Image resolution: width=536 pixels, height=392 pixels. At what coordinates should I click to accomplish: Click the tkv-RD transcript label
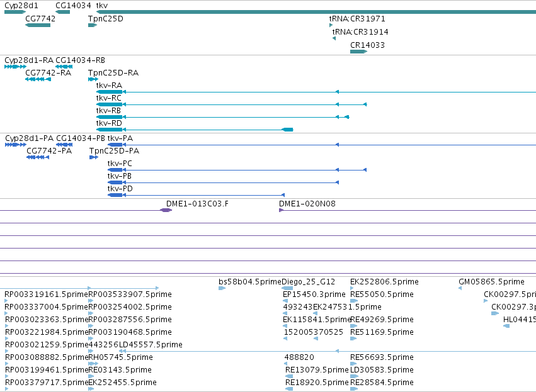click(x=109, y=123)
